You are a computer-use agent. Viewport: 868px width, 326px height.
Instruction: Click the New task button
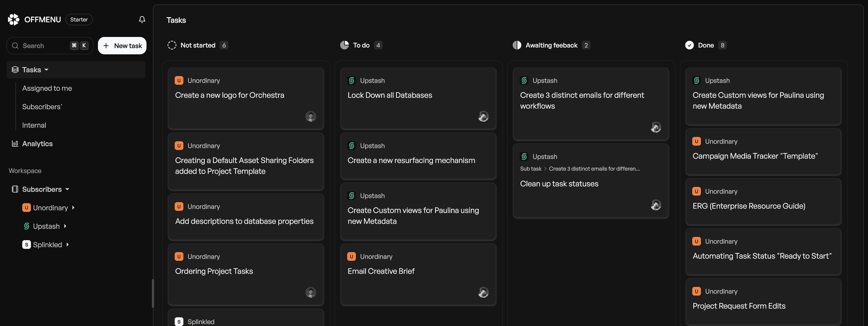122,46
